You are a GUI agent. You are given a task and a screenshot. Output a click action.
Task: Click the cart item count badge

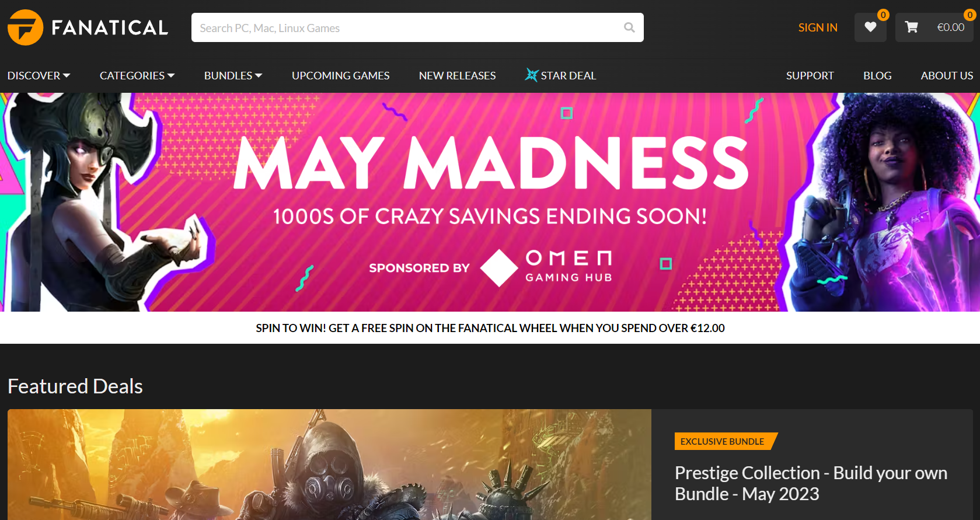[969, 15]
